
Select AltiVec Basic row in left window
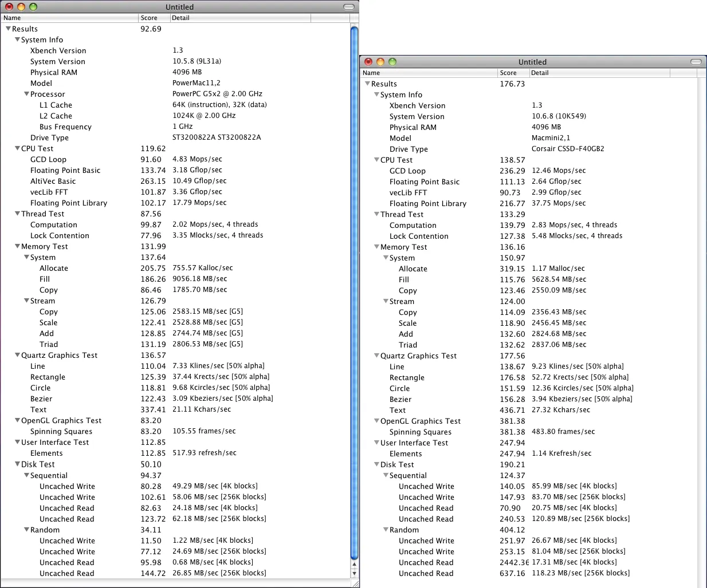tap(175, 181)
